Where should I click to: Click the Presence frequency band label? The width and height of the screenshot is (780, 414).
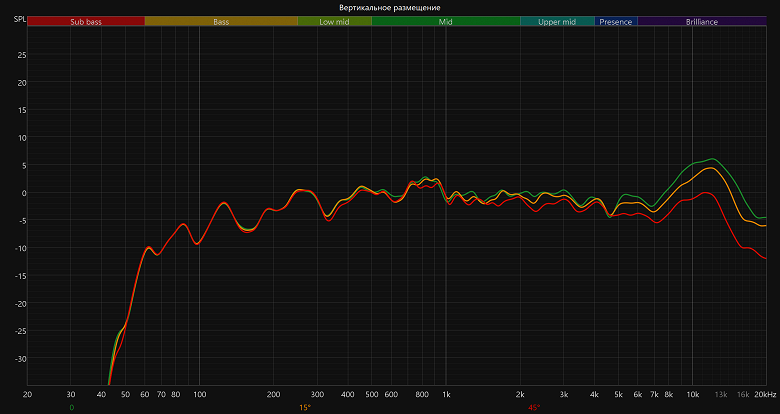[x=616, y=21]
